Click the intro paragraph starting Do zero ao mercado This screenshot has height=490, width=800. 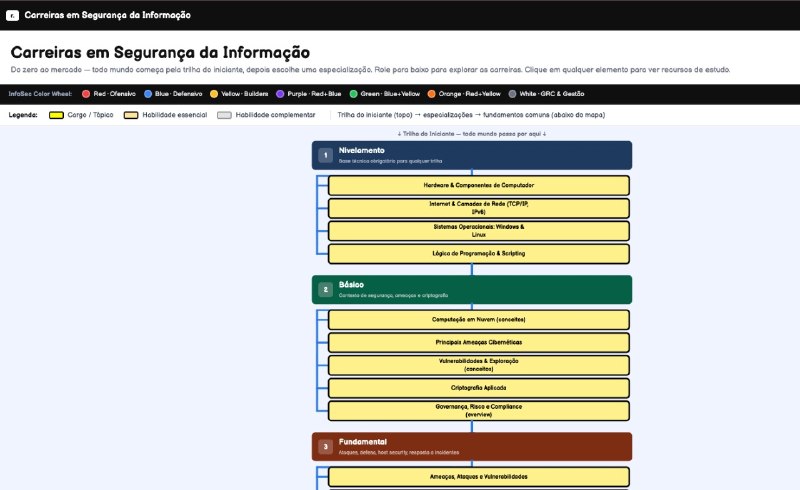[x=370, y=70]
